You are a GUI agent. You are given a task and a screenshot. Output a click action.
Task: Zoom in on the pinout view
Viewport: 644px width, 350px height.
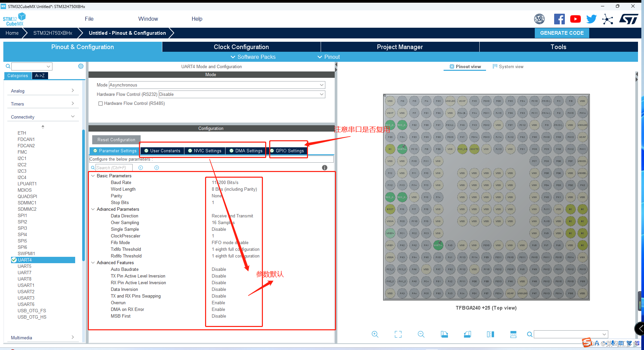click(375, 334)
